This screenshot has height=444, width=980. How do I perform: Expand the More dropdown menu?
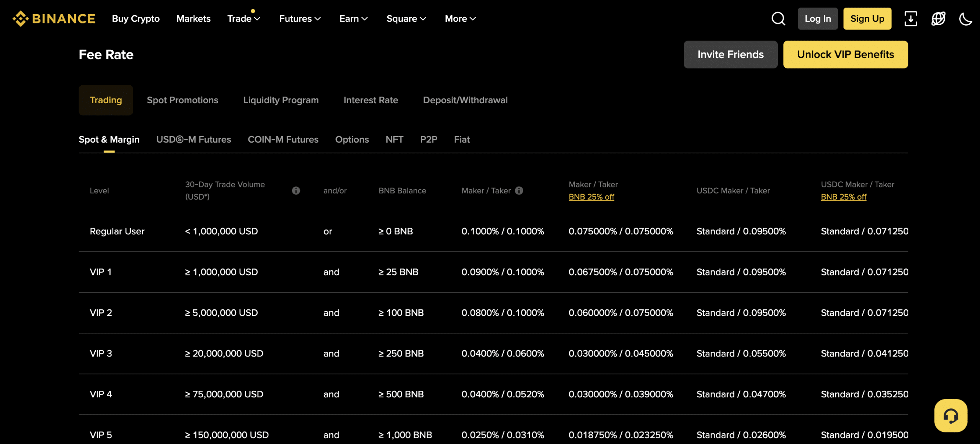pyautogui.click(x=460, y=18)
